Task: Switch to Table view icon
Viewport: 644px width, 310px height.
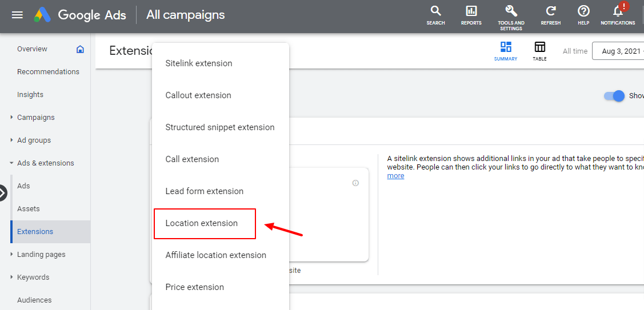Action: (x=539, y=47)
